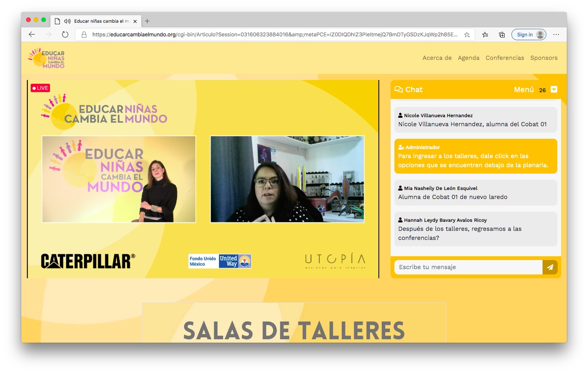Expand the Menú dropdown in the chat header
The width and height of the screenshot is (588, 373).
coord(554,89)
